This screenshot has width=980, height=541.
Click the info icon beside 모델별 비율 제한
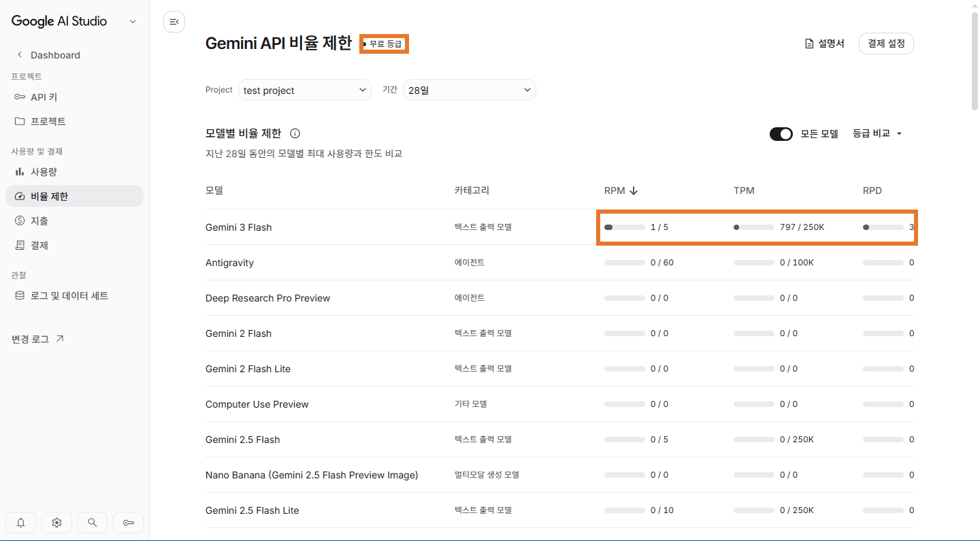(295, 133)
